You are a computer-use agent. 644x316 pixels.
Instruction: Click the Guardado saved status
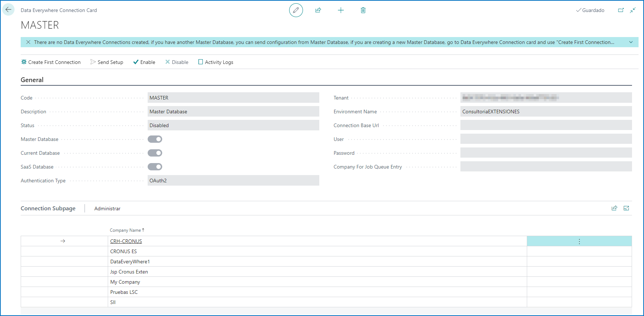pos(590,10)
